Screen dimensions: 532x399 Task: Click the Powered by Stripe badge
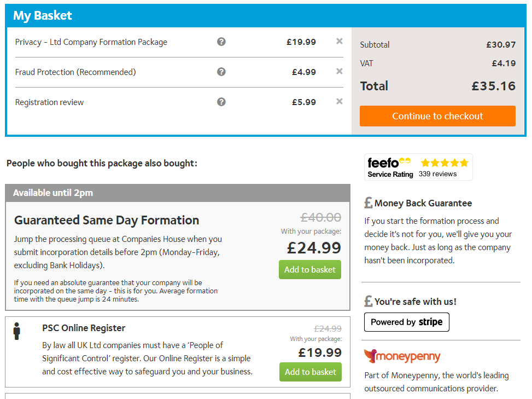[406, 322]
